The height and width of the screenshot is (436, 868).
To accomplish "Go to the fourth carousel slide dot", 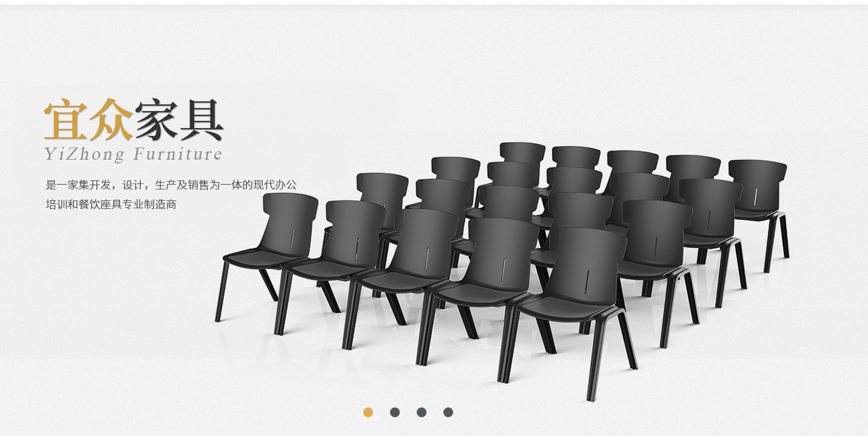I will tap(448, 412).
